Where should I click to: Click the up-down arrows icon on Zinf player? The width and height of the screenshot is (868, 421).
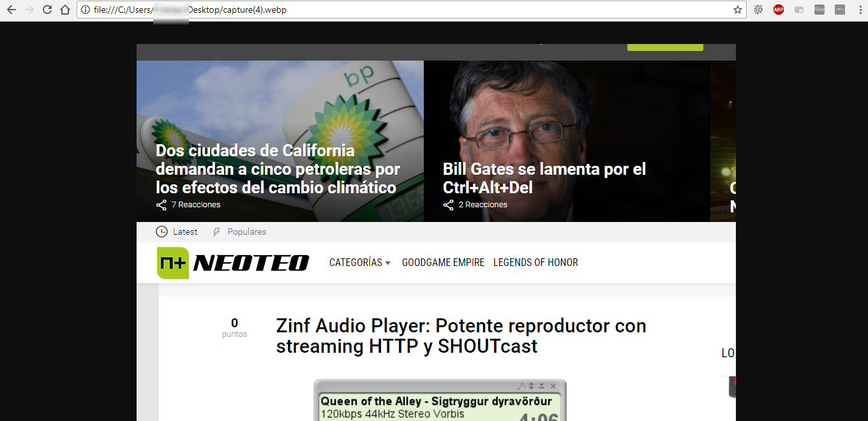point(531,386)
